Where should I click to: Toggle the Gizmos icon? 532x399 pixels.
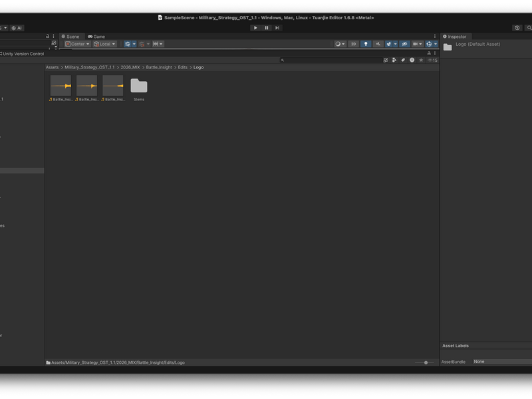(x=429, y=44)
